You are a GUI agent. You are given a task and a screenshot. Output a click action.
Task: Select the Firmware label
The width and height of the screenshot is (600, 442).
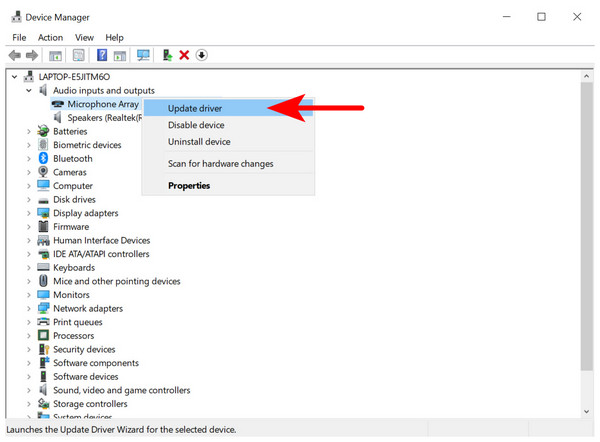[x=71, y=227]
